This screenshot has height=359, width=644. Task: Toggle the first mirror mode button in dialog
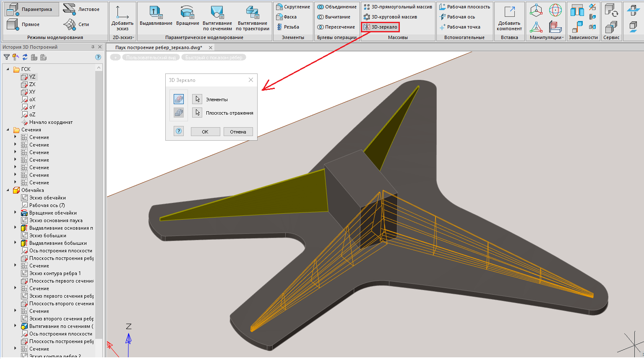tap(179, 99)
